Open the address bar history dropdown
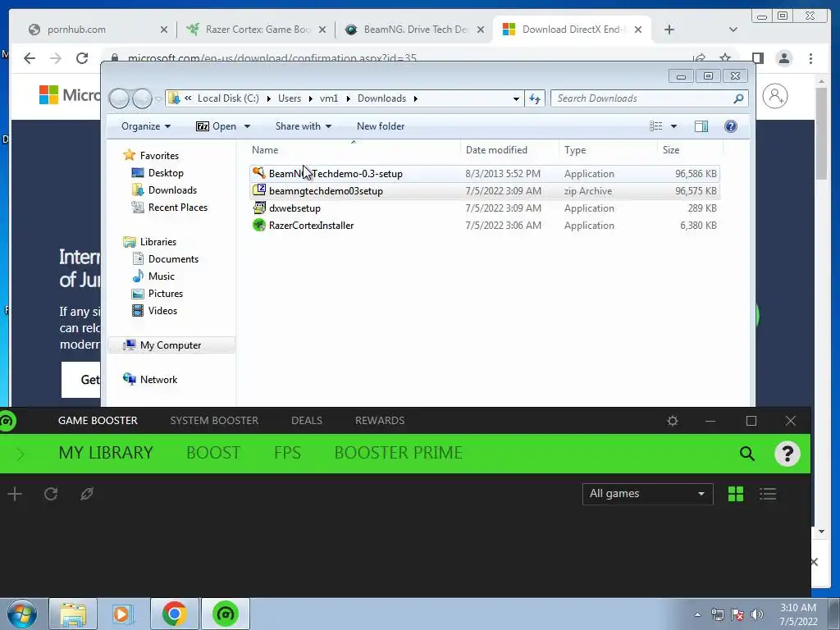This screenshot has height=630, width=840. [515, 98]
